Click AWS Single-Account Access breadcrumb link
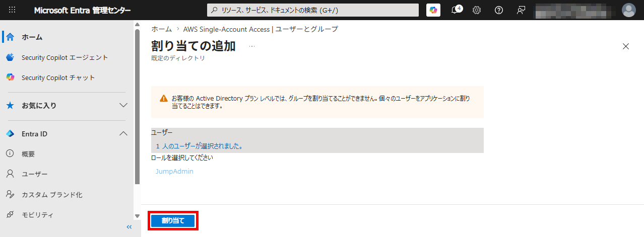The image size is (644, 237). tap(261, 29)
